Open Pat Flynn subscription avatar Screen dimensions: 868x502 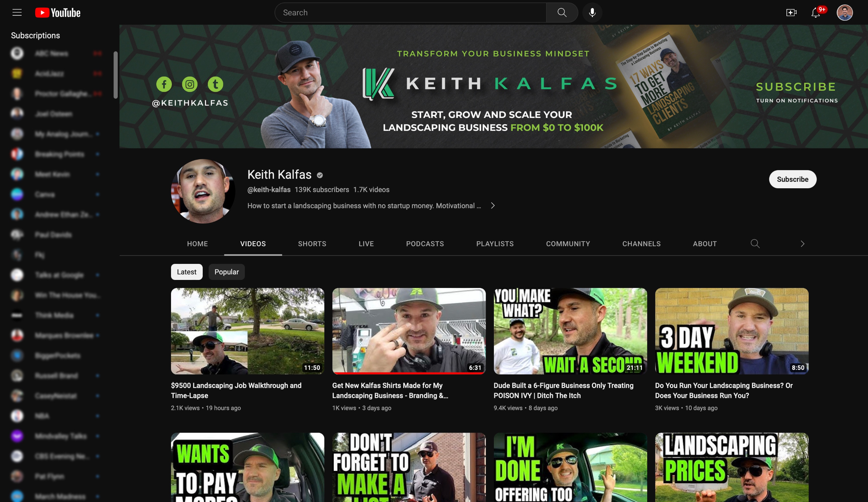point(17,476)
